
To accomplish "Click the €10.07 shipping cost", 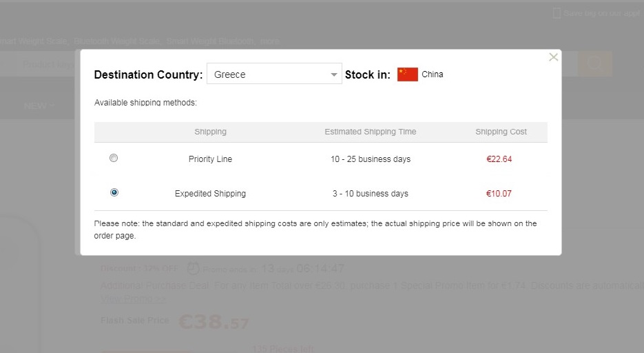I will (x=499, y=194).
